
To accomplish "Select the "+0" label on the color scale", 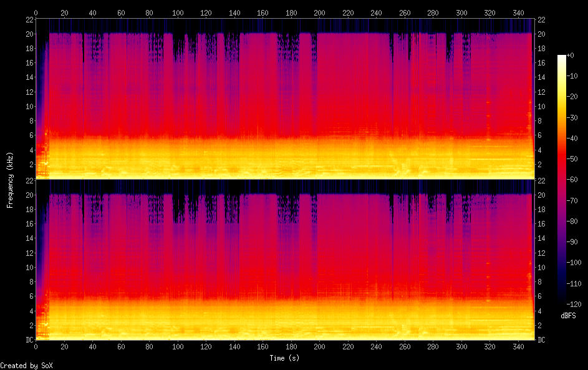I will 570,56.
